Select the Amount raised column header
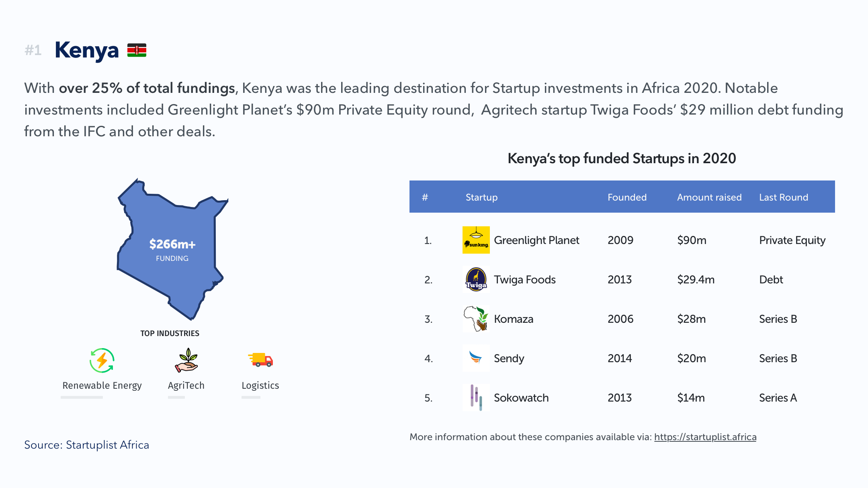 pyautogui.click(x=709, y=197)
